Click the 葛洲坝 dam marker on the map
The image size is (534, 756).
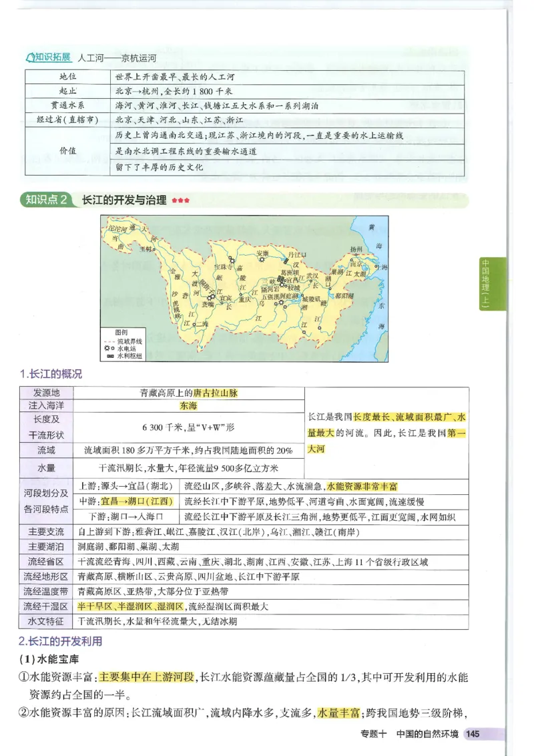click(x=283, y=279)
